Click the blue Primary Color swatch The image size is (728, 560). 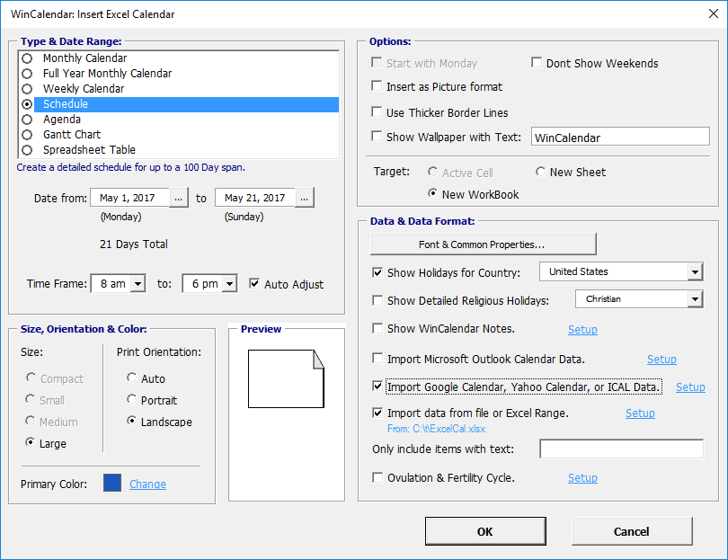click(112, 484)
